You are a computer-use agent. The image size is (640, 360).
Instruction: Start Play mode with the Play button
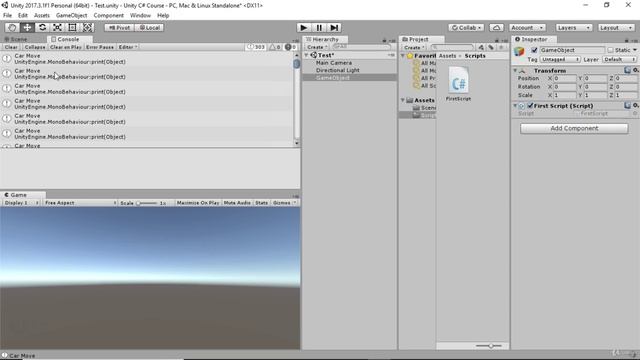click(x=303, y=27)
